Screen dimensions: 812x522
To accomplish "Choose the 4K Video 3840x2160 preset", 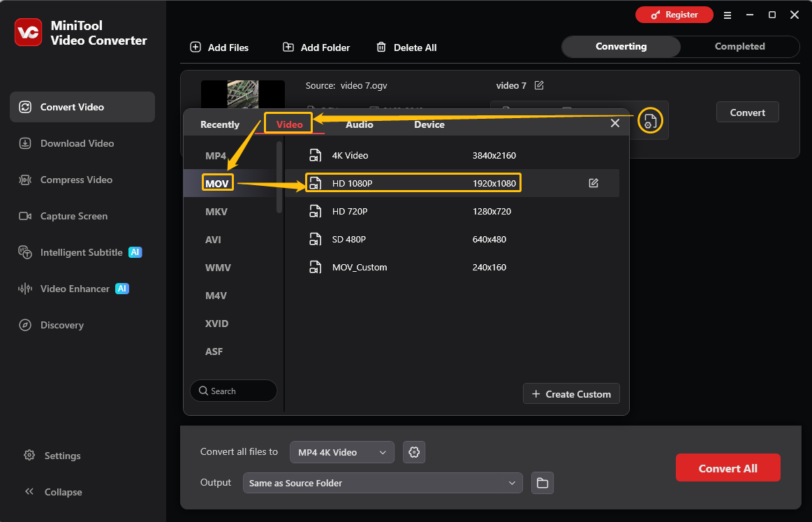I will click(452, 155).
